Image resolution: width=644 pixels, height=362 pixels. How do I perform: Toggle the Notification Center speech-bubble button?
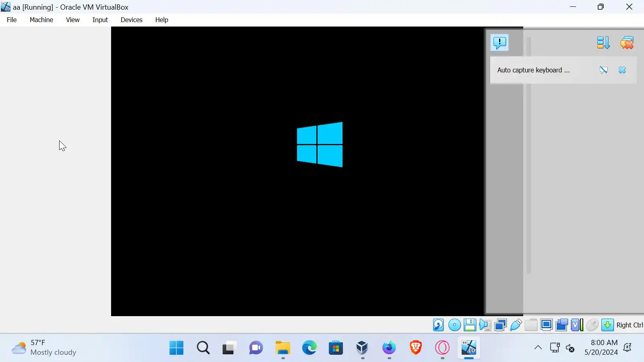500,42
